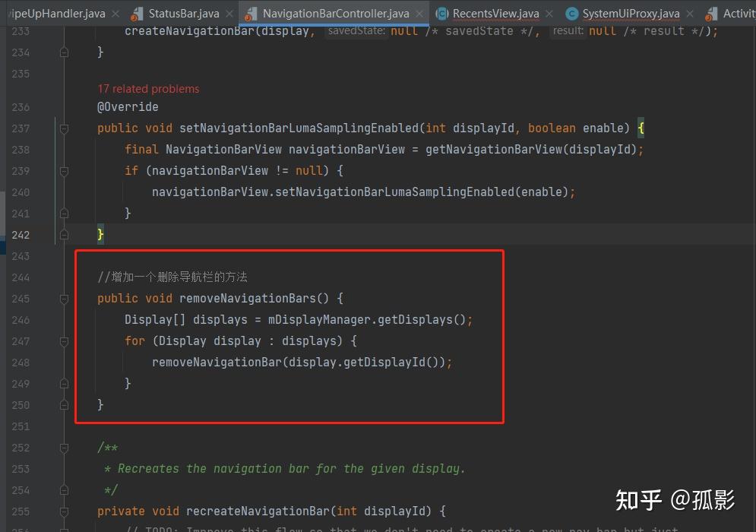Image resolution: width=756 pixels, height=532 pixels.
Task: Click fold end marker at line 254
Action: [x=64, y=490]
